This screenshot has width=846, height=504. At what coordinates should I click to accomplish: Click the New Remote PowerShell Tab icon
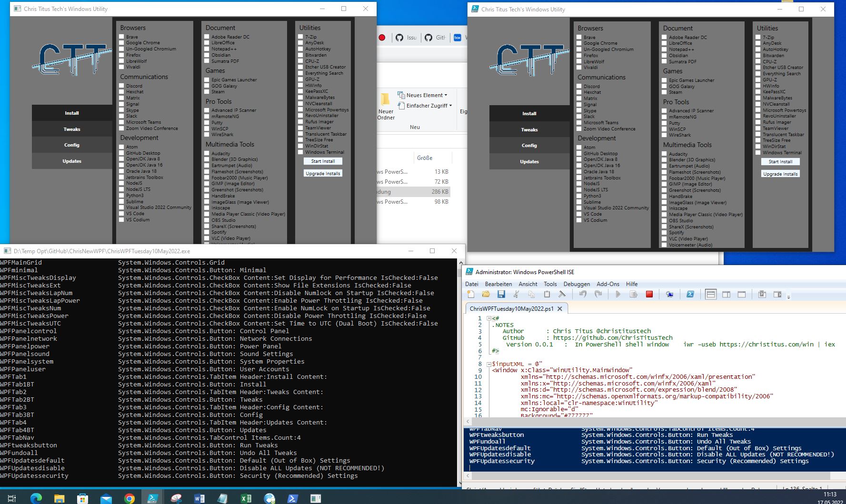pos(669,295)
